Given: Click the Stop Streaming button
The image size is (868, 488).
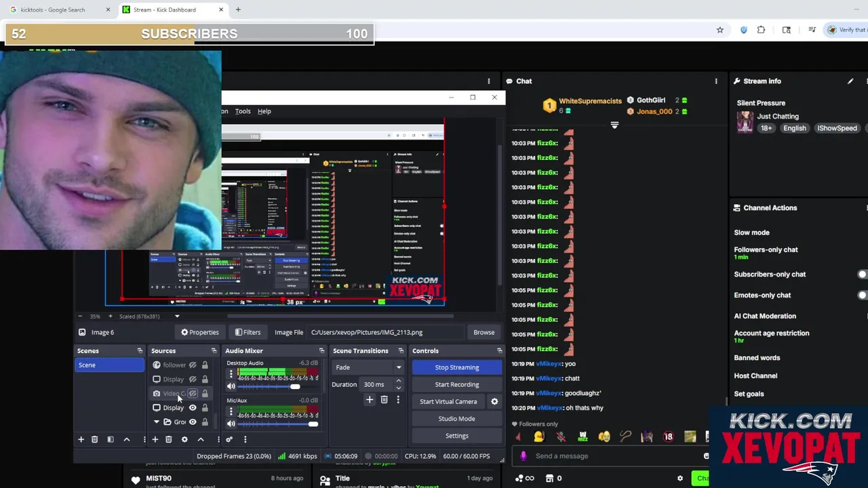Looking at the screenshot, I should [456, 367].
